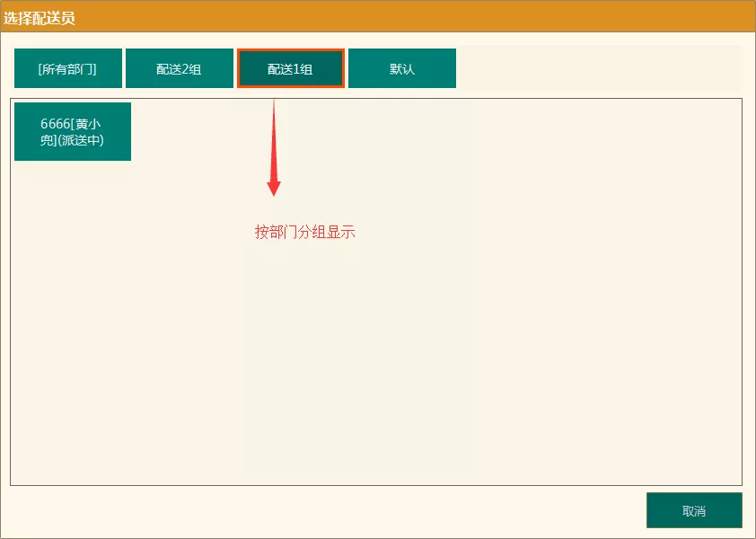The width and height of the screenshot is (756, 539).
Task: Activate the orange-outlined delivery group 1 tab
Action: pyautogui.click(x=290, y=69)
